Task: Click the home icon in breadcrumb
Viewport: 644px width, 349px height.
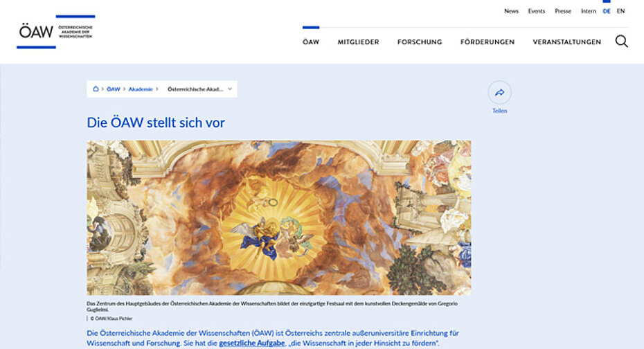Action: [x=96, y=89]
